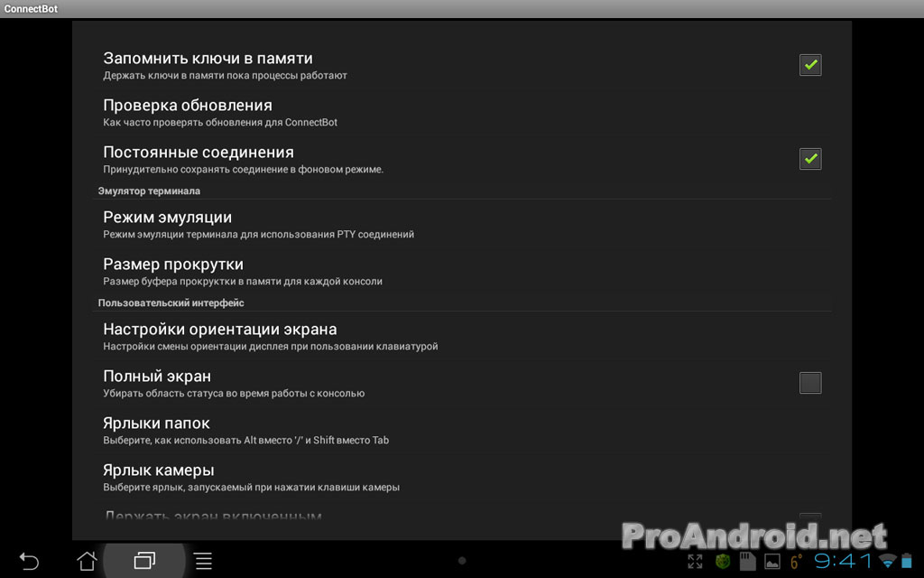
Task: Toggle the Постоянные соединения checkbox
Action: pyautogui.click(x=810, y=159)
